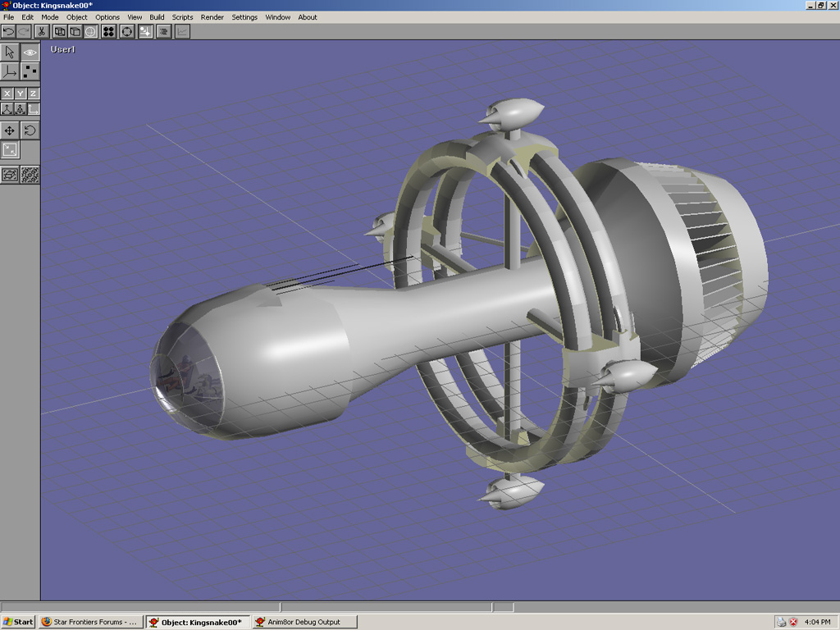Switch to Star Frontiers Forums taskbar window
The height and width of the screenshot is (630, 840).
[x=91, y=622]
